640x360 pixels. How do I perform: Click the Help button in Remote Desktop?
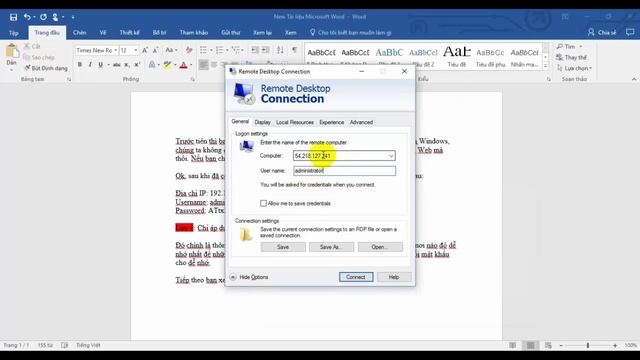[x=394, y=277]
